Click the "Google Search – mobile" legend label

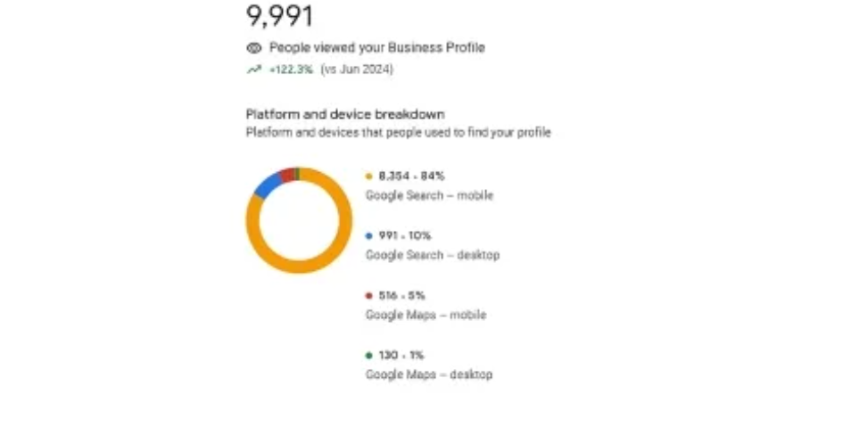tap(429, 195)
